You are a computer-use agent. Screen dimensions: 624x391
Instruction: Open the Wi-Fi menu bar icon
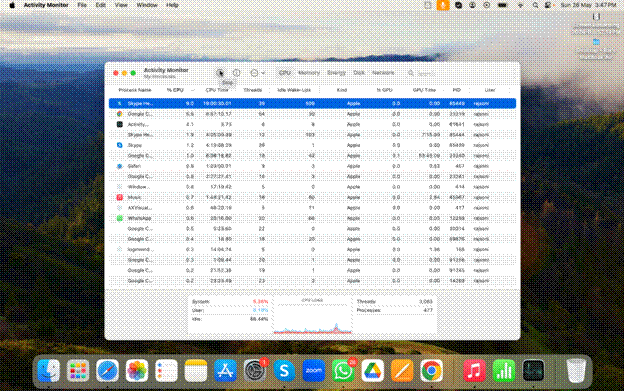520,5
